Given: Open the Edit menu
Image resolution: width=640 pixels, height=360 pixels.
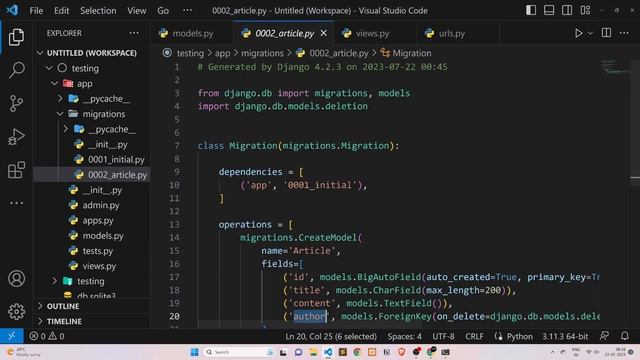Looking at the screenshot, I should click(62, 11).
